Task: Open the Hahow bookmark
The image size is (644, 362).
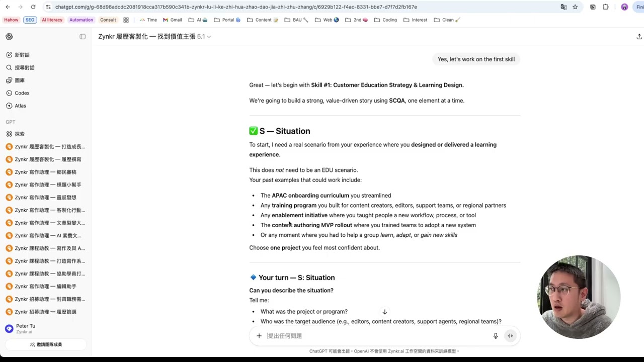Action: [11, 20]
